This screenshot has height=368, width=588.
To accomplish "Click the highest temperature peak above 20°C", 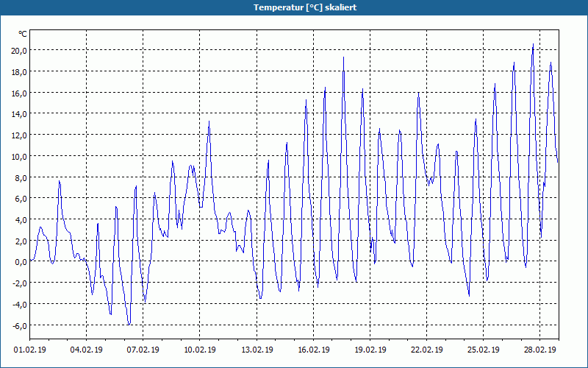I will [x=533, y=44].
